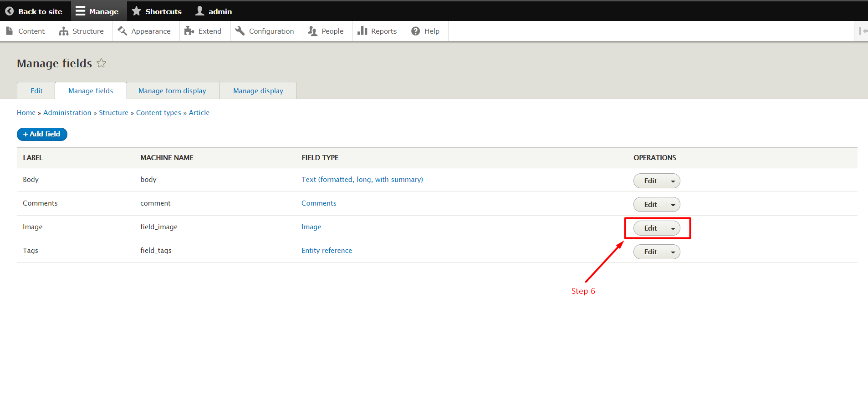Screen dimensions: 868x408
Task: Follow the Home breadcrumb link
Action: click(26, 113)
